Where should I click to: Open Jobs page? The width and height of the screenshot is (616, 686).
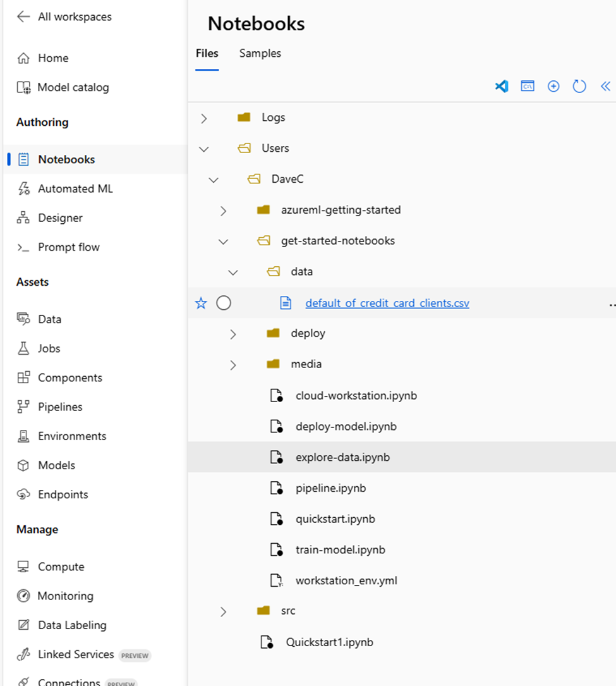click(x=49, y=348)
